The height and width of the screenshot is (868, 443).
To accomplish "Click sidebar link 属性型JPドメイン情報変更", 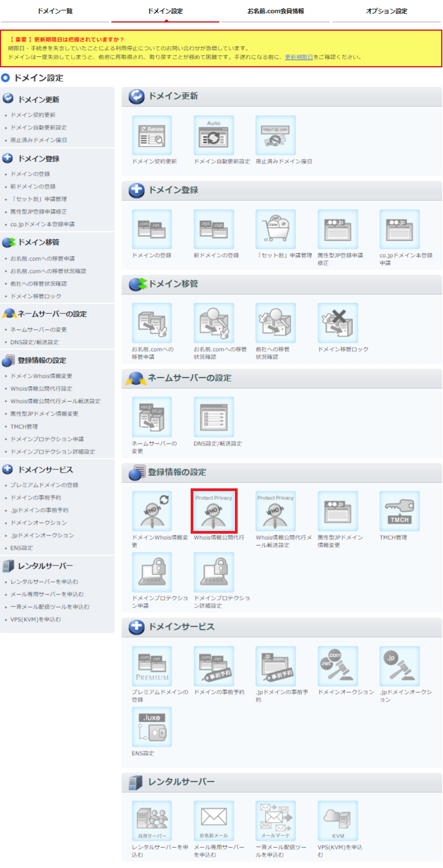I will click(44, 414).
